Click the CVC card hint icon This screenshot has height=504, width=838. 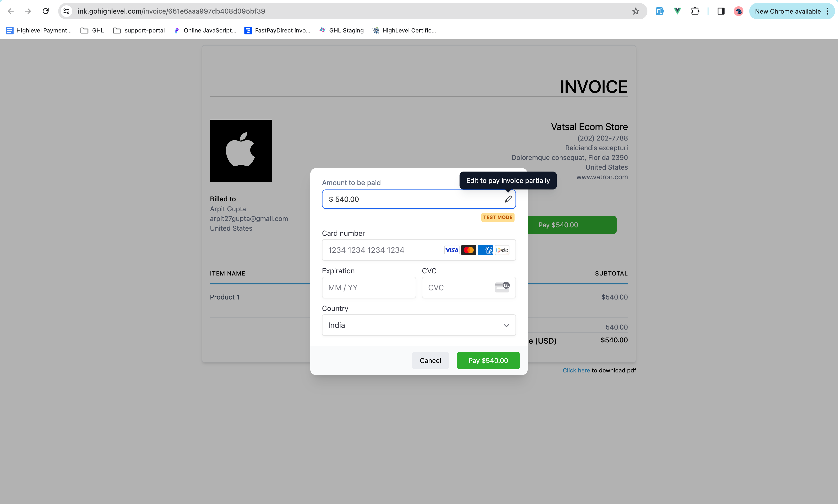502,287
